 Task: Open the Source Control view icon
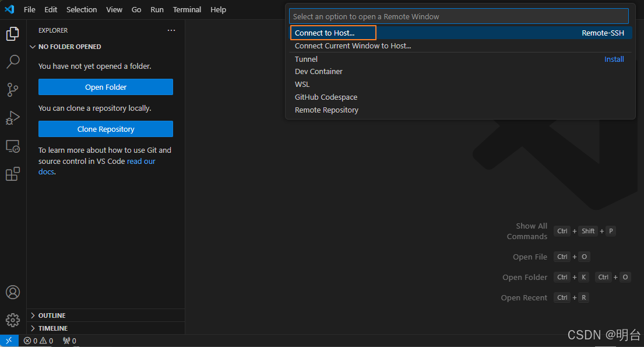coord(13,90)
